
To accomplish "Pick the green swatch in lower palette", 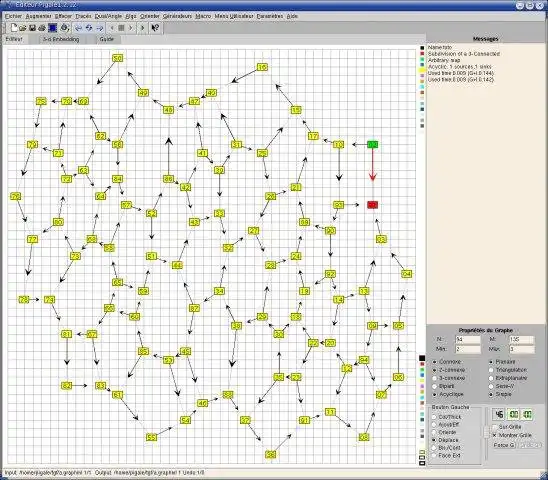I will 422,370.
